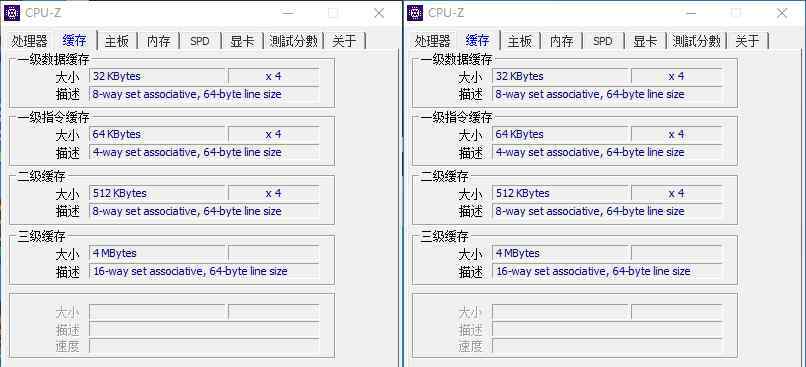The image size is (806, 367).
Task: Click 64 KBytes size field in left window
Action: point(157,134)
